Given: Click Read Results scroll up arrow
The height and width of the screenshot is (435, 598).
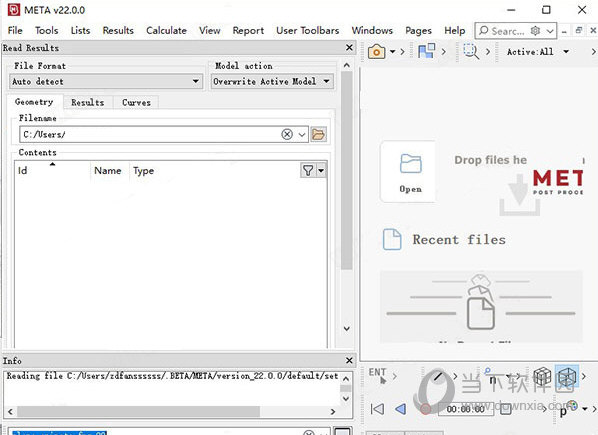Looking at the screenshot, I should tap(347, 65).
